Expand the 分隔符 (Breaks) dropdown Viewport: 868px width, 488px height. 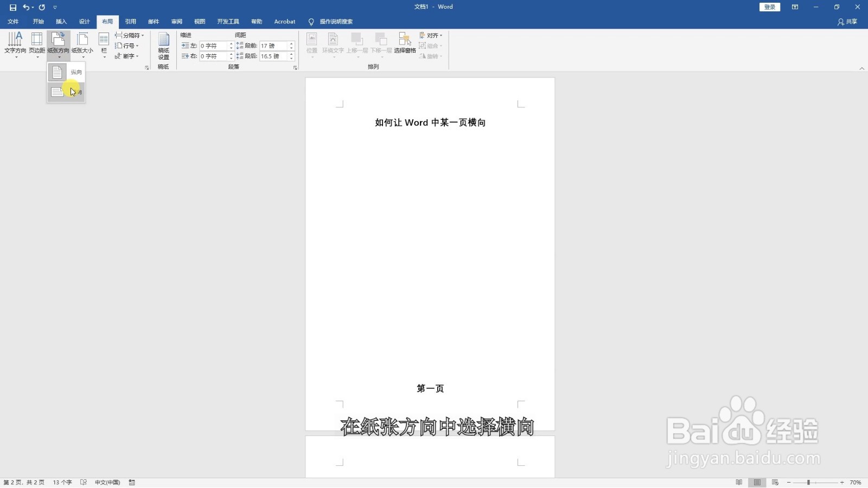[130, 35]
